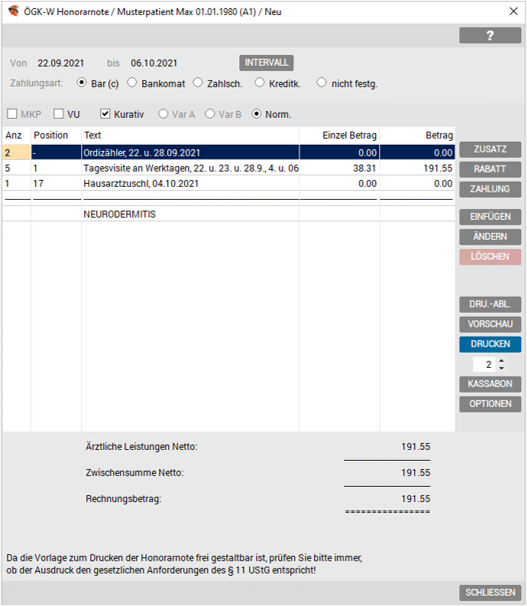Select nicht festg. payment option
Screen dimensions: 527x606
pos(321,83)
